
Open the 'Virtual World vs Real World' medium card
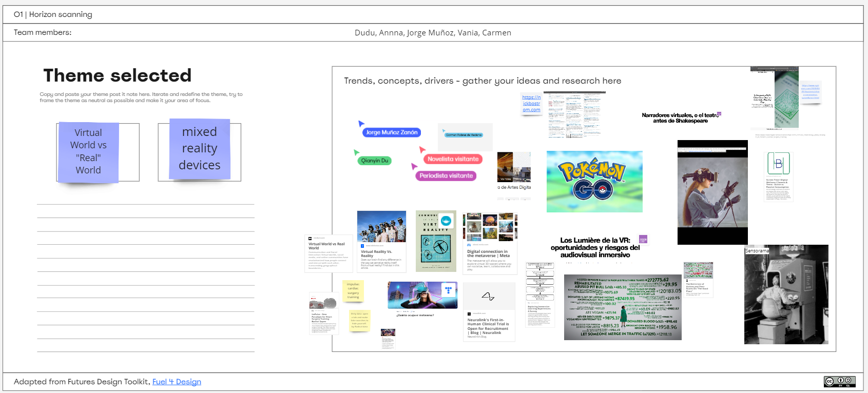(329, 253)
